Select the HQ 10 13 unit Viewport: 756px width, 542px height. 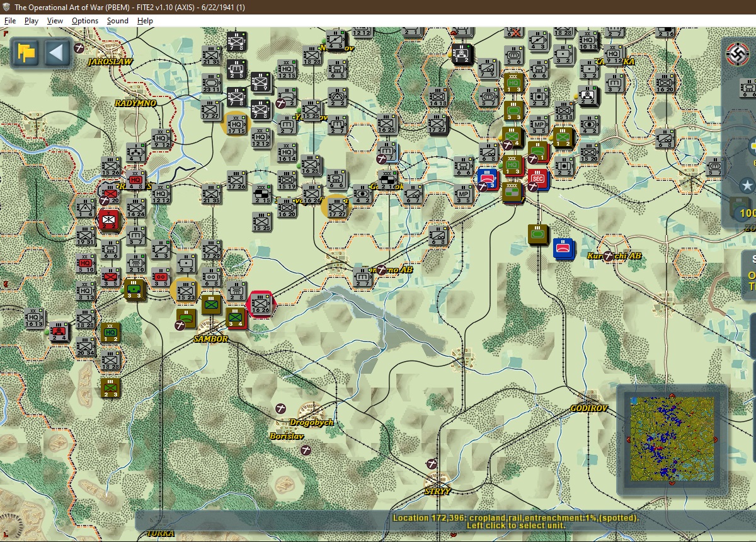[x=588, y=41]
